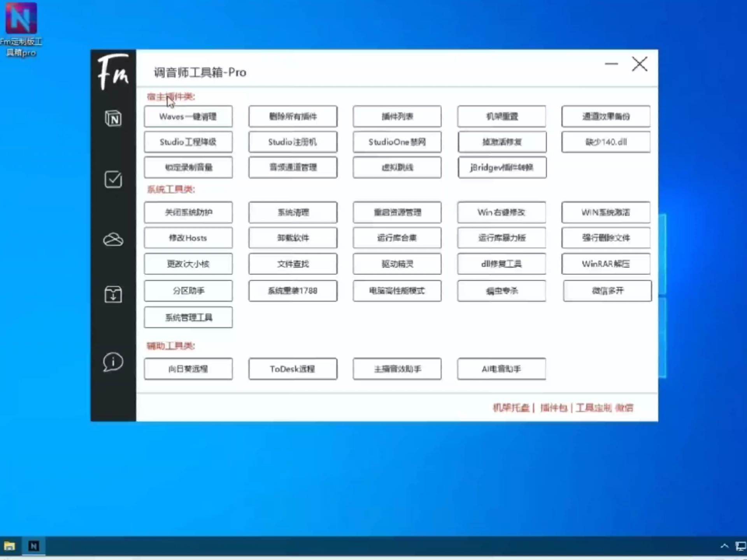The width and height of the screenshot is (747, 560).
Task: Click the 机架托盘 link at bottom
Action: click(x=511, y=408)
